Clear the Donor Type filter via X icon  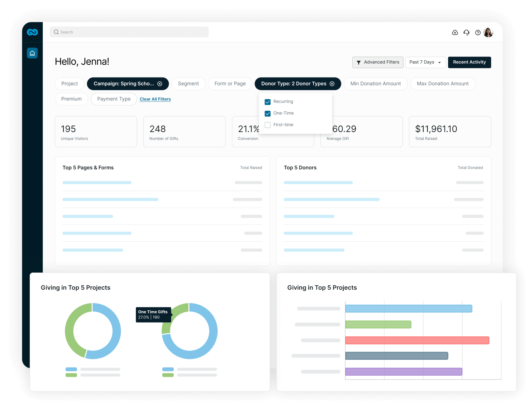[332, 84]
